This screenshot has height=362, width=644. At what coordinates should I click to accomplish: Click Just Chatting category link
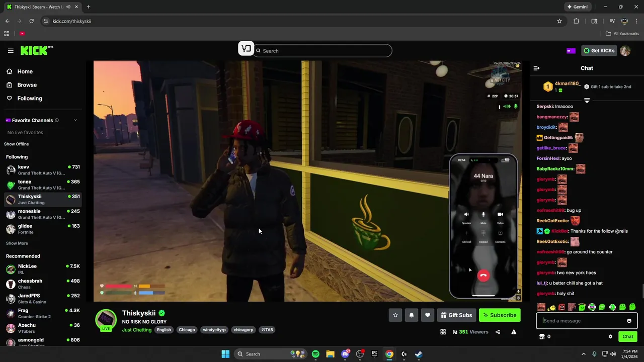click(136, 330)
